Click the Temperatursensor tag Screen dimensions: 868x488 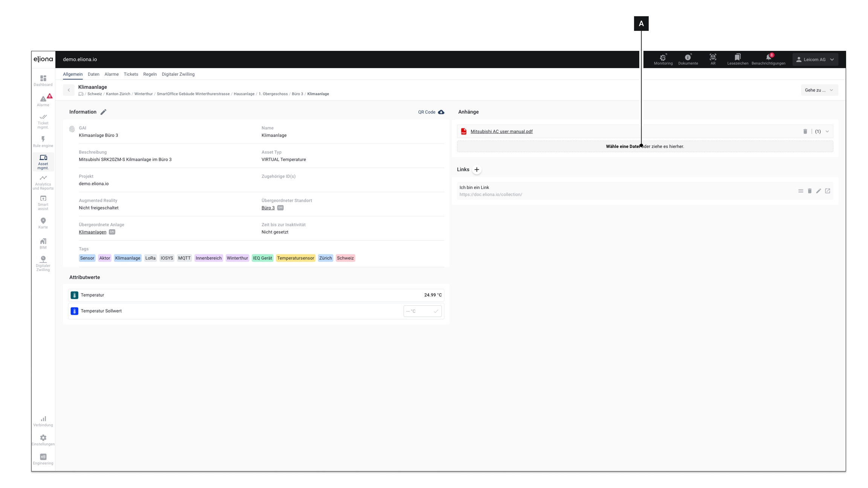pos(295,258)
